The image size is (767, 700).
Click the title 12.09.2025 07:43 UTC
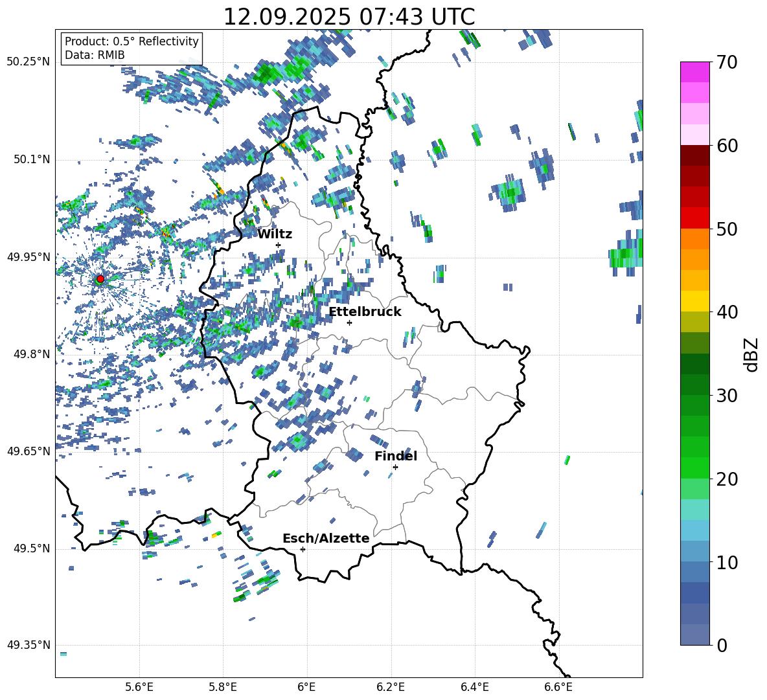(x=349, y=17)
